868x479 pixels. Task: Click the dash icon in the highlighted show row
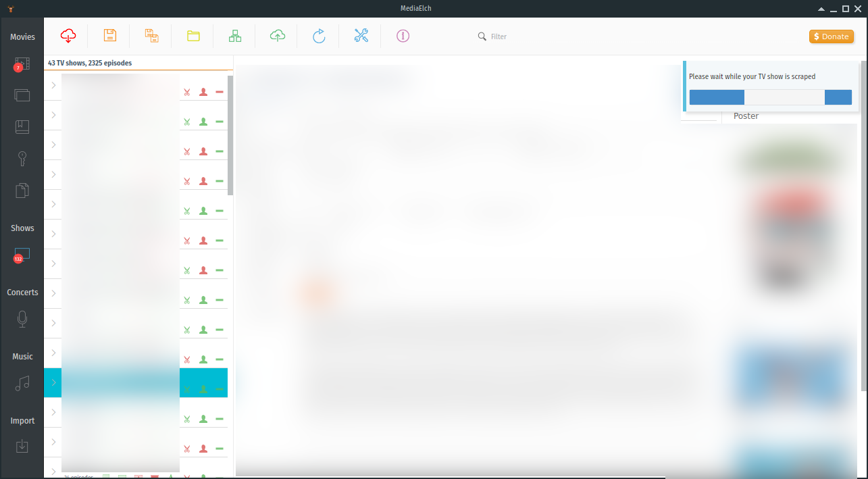point(220,389)
